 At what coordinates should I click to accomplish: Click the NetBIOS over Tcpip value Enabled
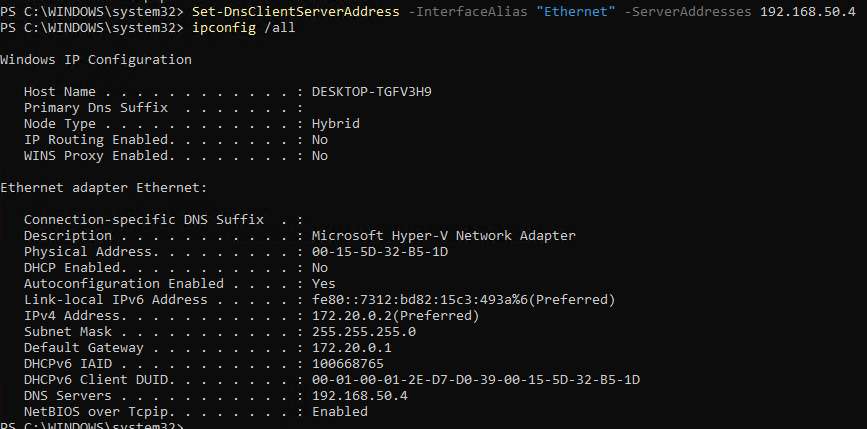(x=339, y=412)
